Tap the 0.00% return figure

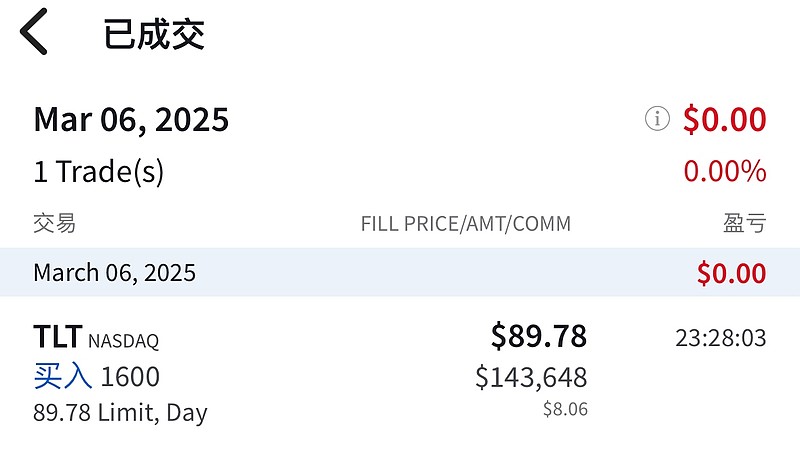(x=725, y=171)
